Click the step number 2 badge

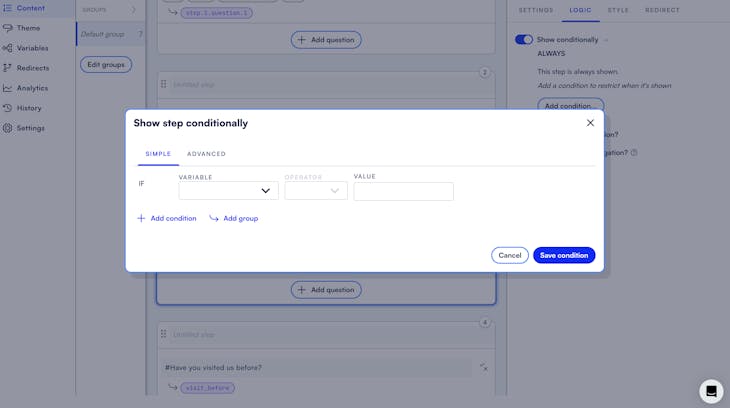(485, 72)
